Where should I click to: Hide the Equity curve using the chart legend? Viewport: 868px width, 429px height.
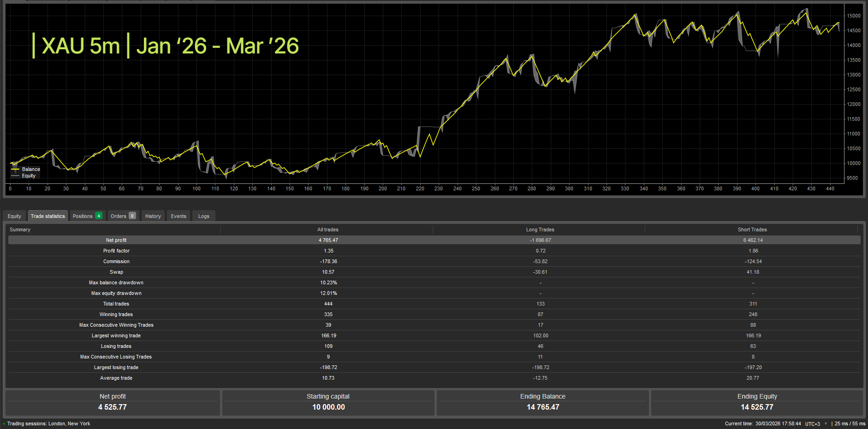[x=29, y=176]
